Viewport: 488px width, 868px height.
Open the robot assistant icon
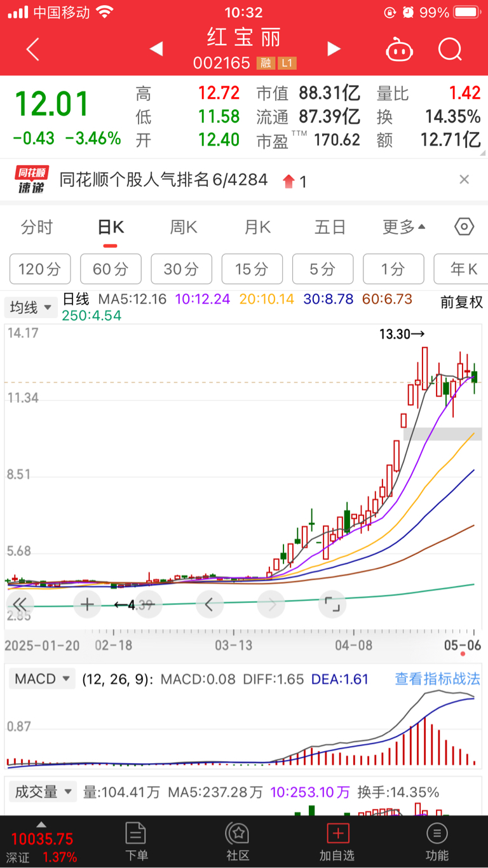[x=399, y=49]
